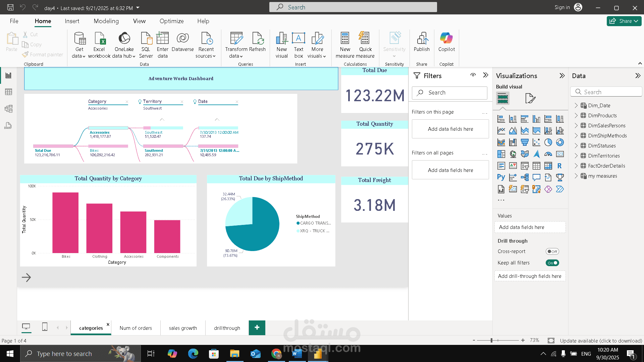The width and height of the screenshot is (644, 362).
Task: Open Model view in left sidebar
Action: [8, 109]
